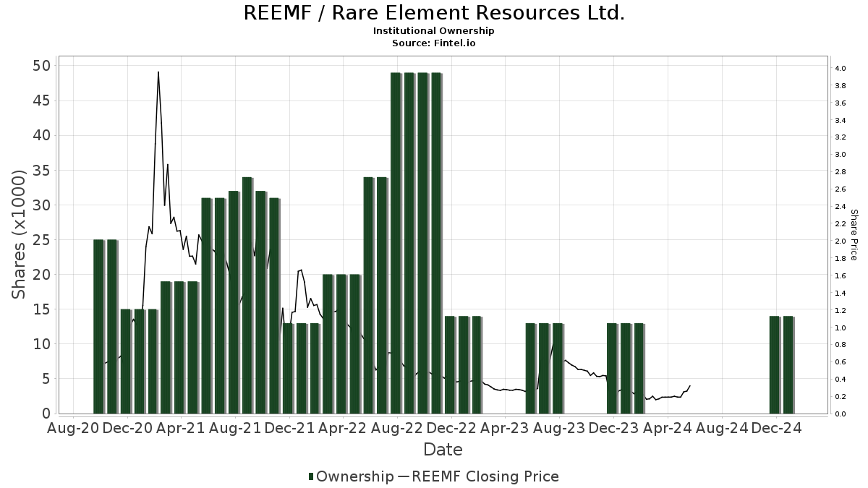Click the 50 value on shares axis
This screenshot has width=868, height=488.
point(42,66)
